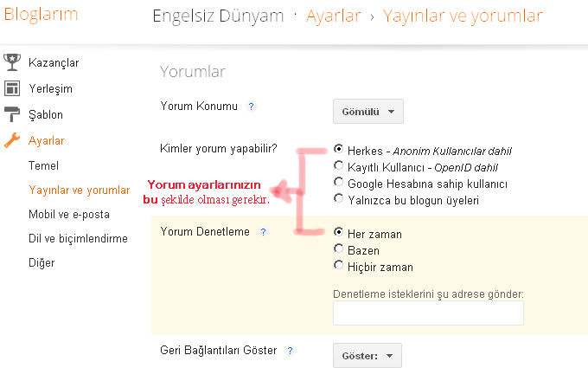588x368 pixels.
Task: Choose the Hiçbir zaman moderation option
Action: click(x=338, y=267)
